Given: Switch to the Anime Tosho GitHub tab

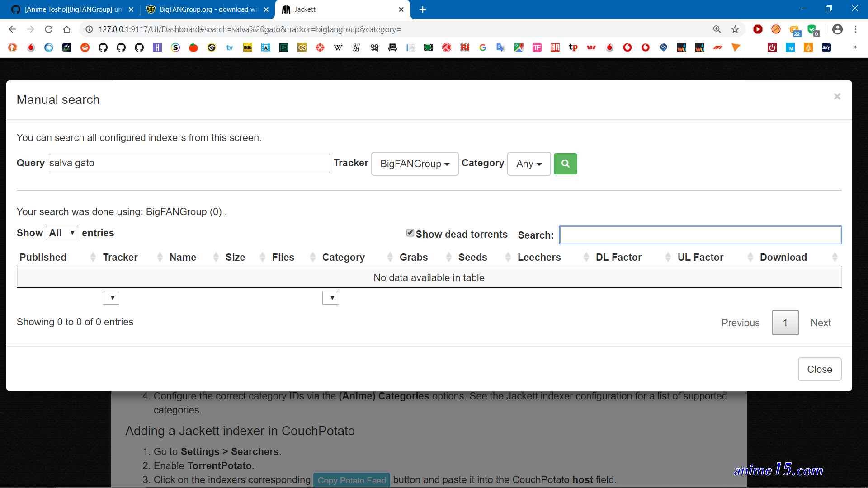Looking at the screenshot, I should [72, 9].
